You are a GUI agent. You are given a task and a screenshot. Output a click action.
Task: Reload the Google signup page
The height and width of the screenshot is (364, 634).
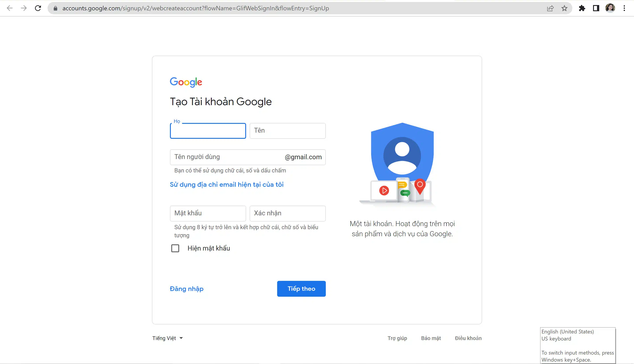(x=38, y=8)
